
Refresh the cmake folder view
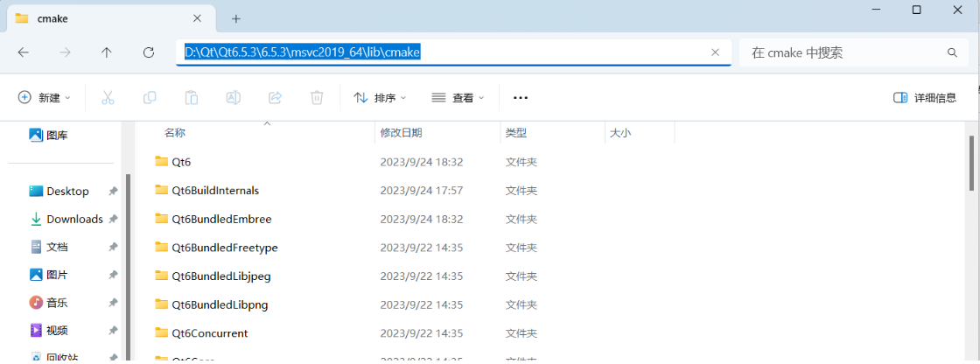click(149, 52)
